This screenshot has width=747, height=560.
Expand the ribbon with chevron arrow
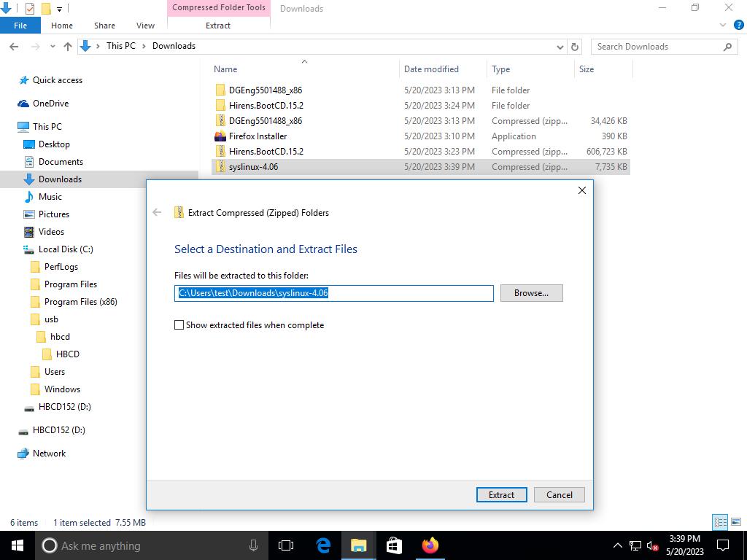(723, 25)
